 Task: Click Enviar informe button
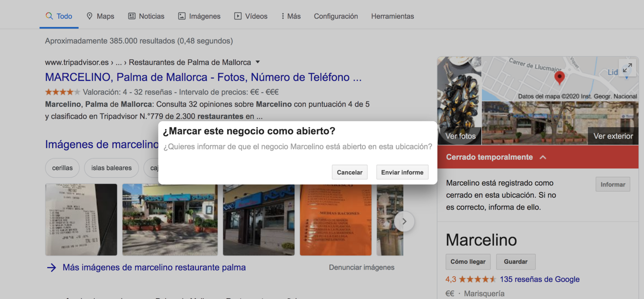(402, 172)
